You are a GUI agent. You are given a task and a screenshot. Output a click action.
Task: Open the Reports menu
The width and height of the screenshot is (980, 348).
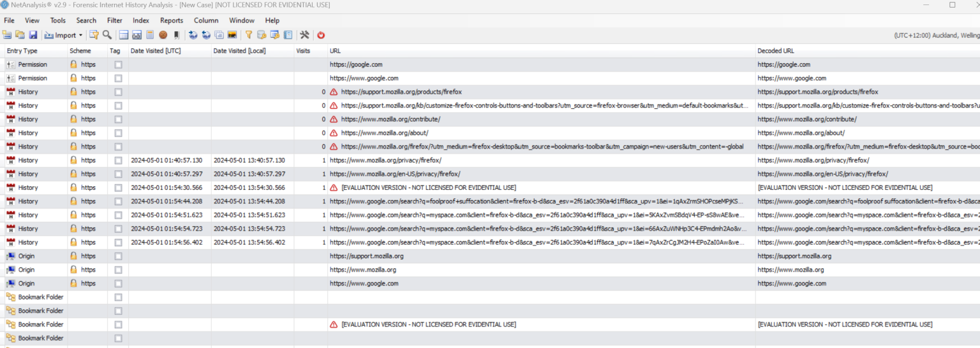pos(171,20)
